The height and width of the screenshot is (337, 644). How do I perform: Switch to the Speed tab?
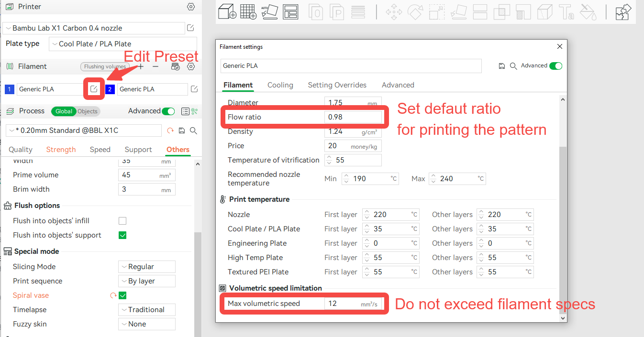100,150
